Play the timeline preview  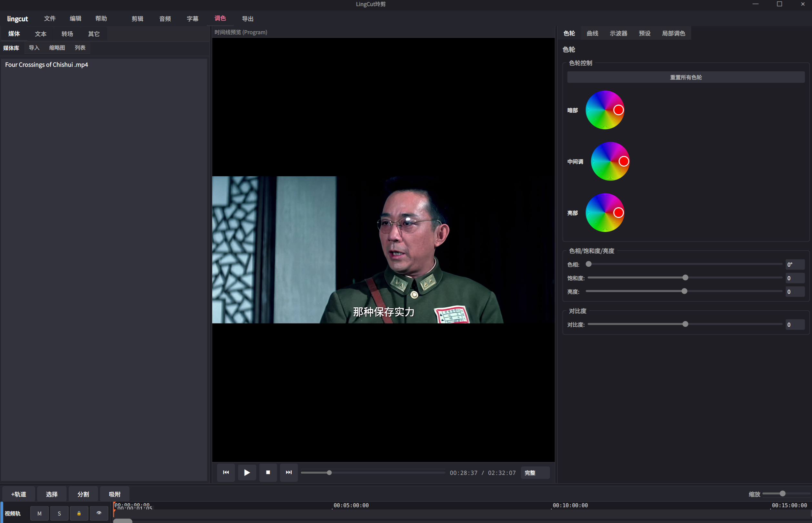point(247,472)
